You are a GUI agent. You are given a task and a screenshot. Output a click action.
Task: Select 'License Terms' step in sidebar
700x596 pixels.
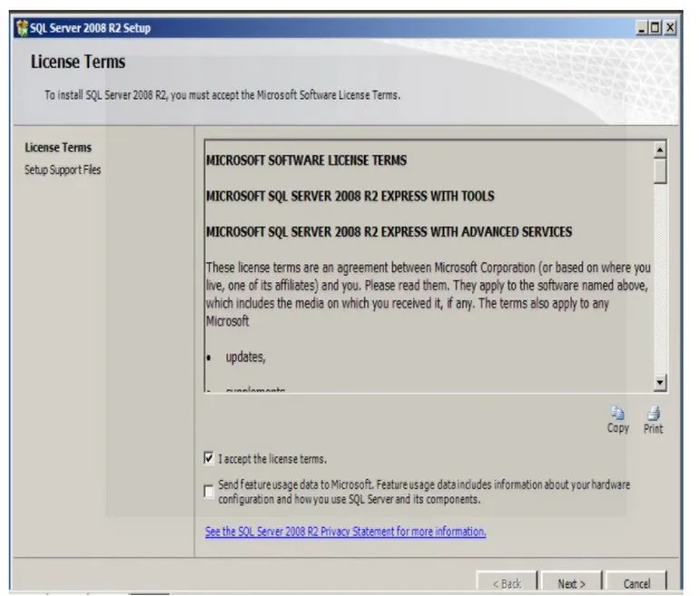pyautogui.click(x=58, y=148)
